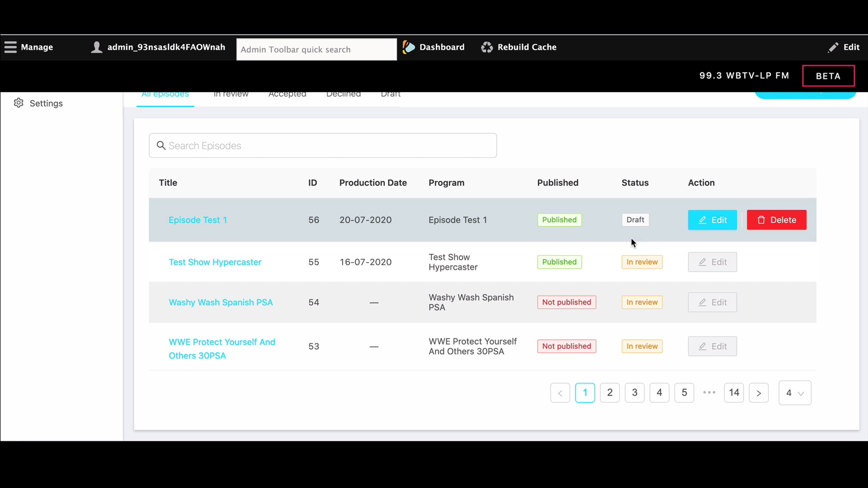Viewport: 868px width, 488px height.
Task: Click the pencil Edit icon in toolbar
Action: click(833, 47)
